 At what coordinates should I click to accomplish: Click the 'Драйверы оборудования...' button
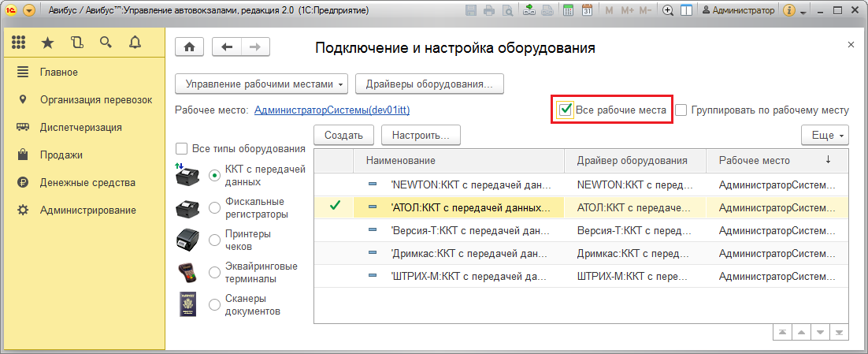429,84
